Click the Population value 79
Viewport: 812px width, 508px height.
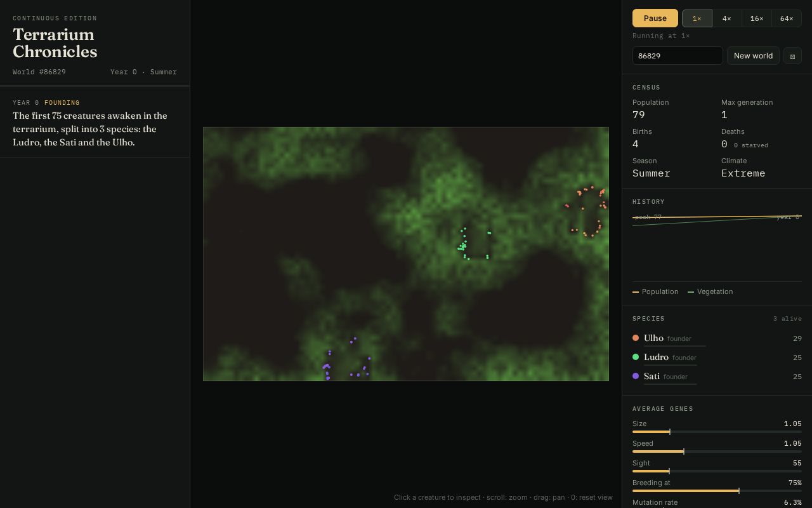pos(639,115)
